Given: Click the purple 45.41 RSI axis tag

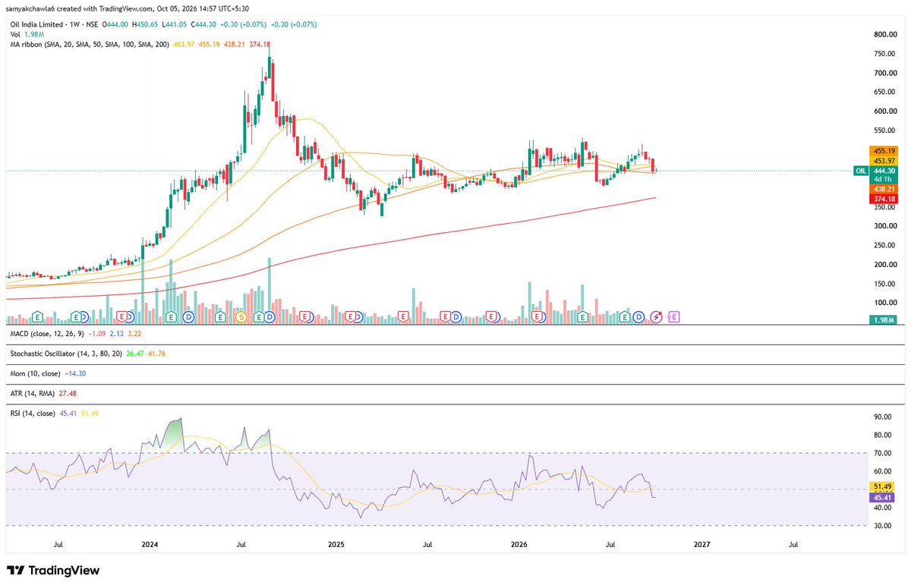Looking at the screenshot, I should click(x=883, y=498).
